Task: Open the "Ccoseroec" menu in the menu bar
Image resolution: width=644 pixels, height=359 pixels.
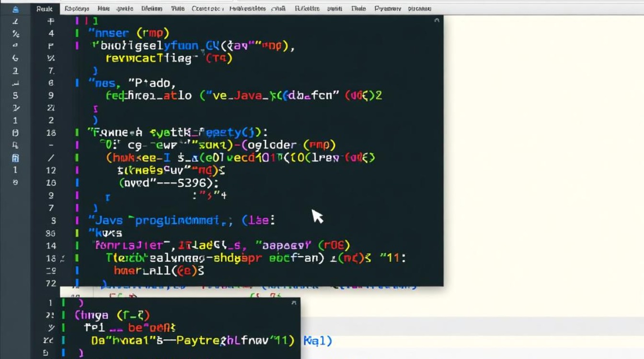Action: pos(207,9)
